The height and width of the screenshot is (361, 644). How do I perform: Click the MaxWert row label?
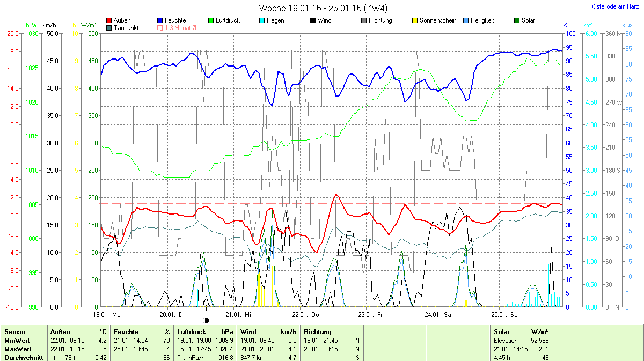[16, 349]
